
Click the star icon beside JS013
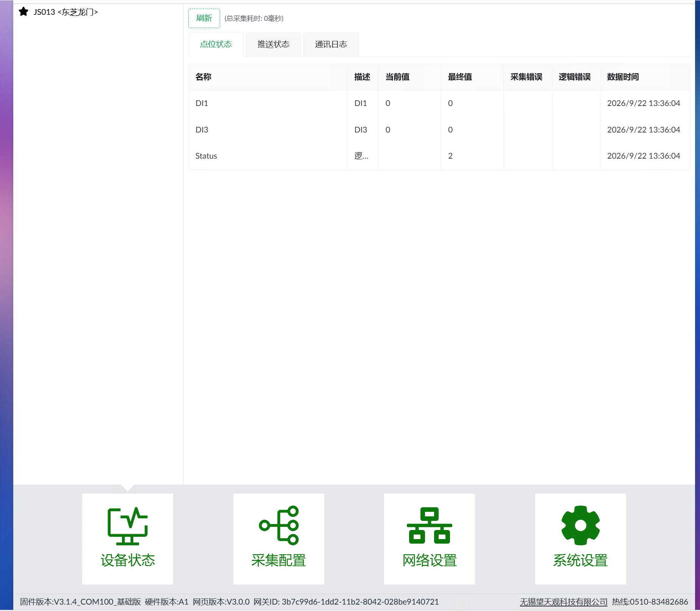coord(23,12)
